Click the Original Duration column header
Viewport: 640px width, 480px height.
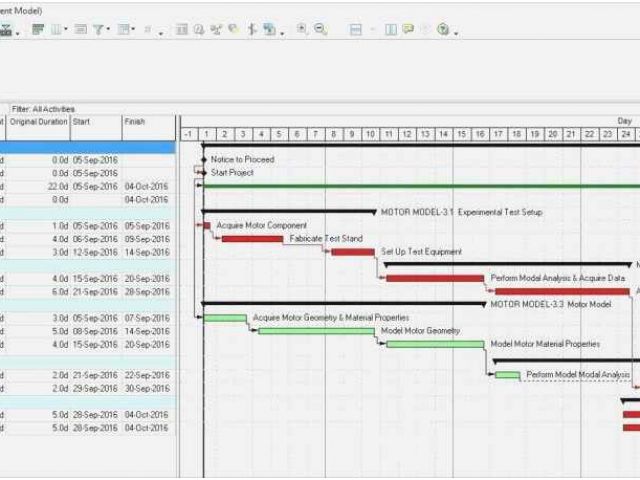[38, 122]
